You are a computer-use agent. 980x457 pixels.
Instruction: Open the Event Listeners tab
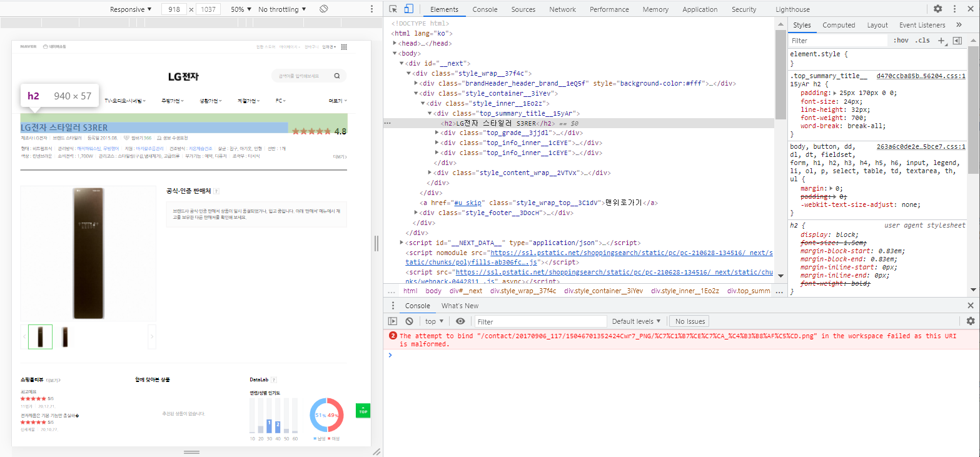coord(922,25)
